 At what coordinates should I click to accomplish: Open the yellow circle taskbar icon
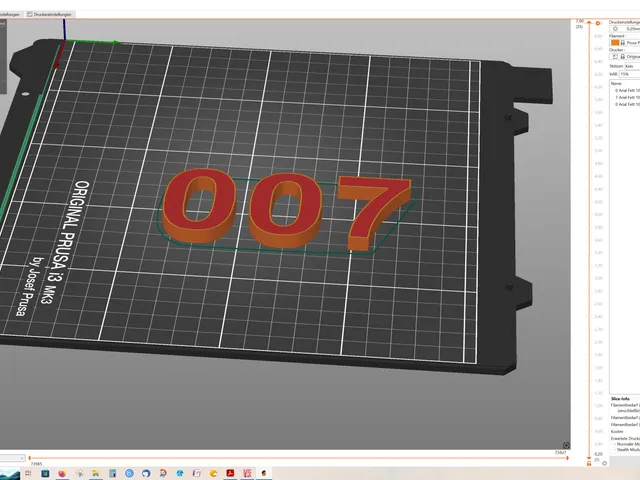click(213, 473)
